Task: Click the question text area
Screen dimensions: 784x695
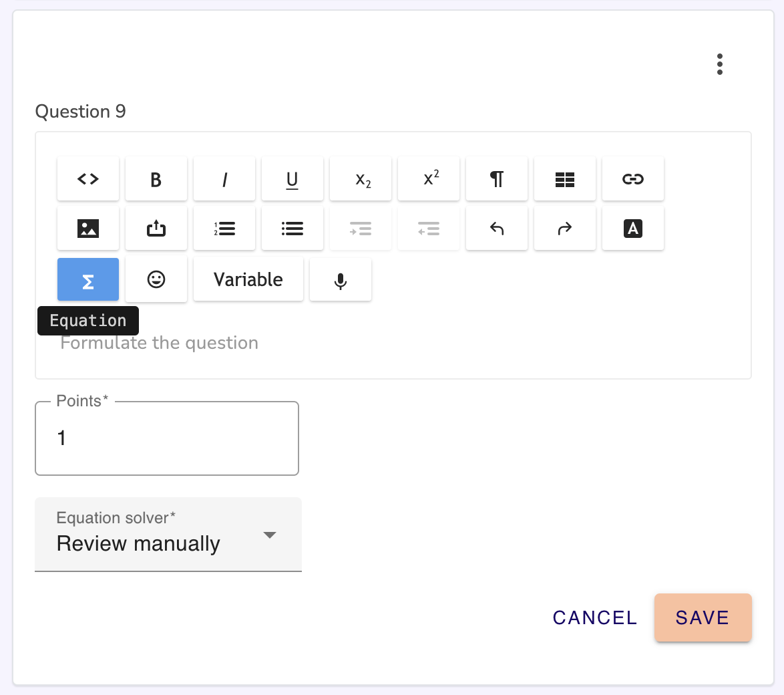Action: point(393,343)
